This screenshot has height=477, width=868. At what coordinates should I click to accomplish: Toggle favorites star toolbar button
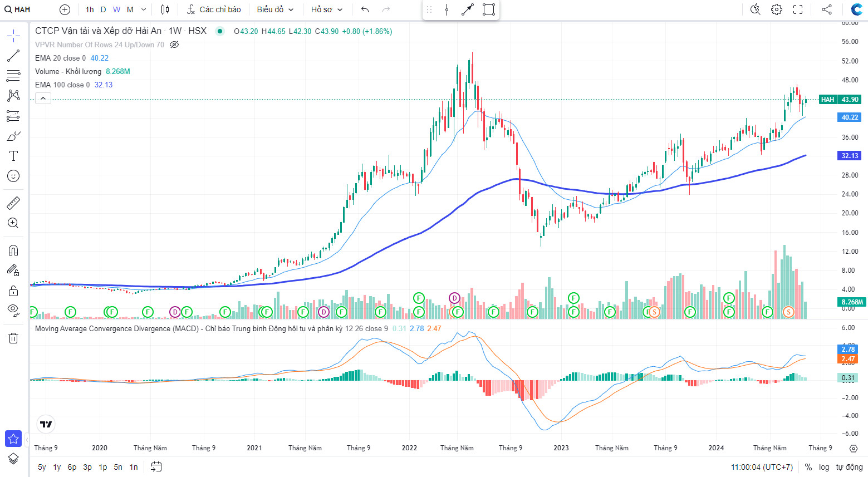(x=13, y=439)
